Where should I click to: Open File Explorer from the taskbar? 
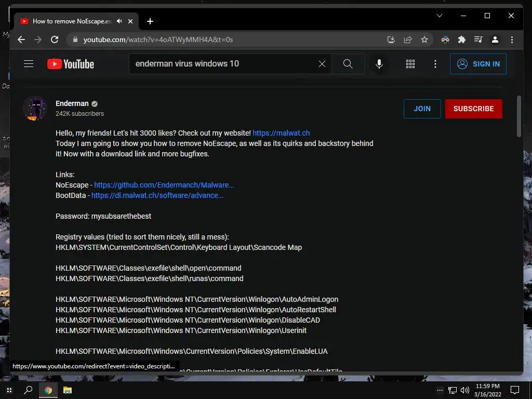68,390
